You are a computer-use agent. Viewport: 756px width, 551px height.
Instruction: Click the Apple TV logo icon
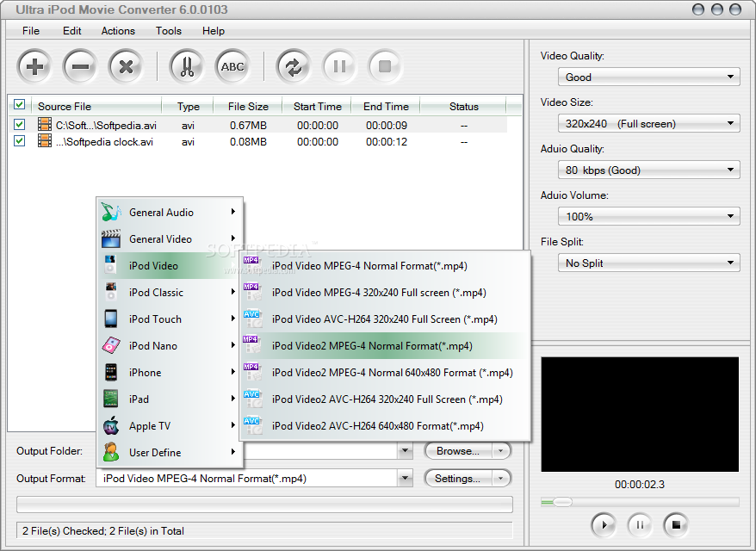pyautogui.click(x=111, y=425)
